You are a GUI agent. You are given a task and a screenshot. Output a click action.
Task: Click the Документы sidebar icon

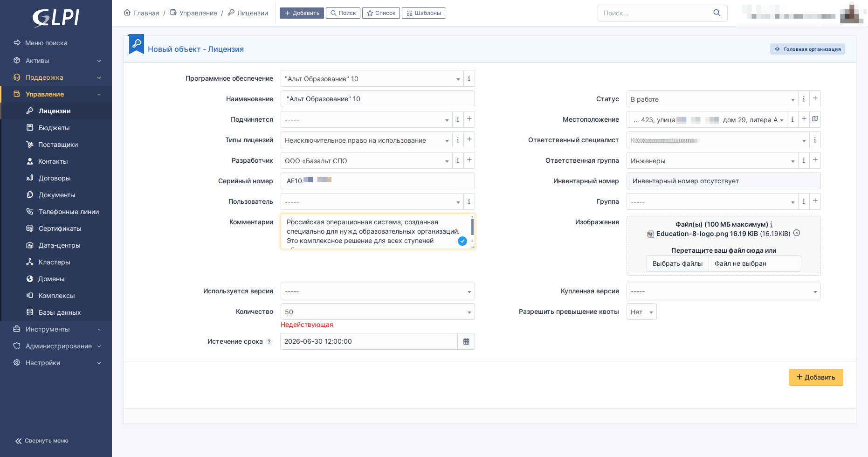[x=30, y=195]
